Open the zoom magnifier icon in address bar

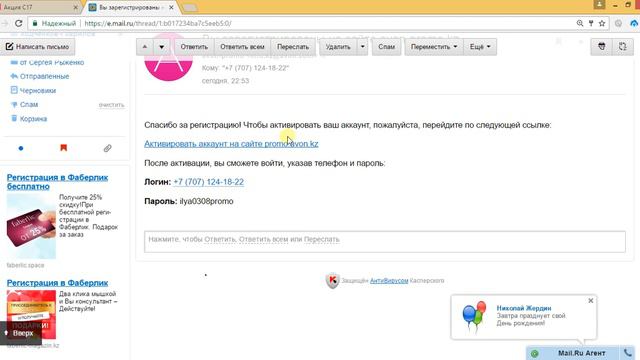coord(580,23)
